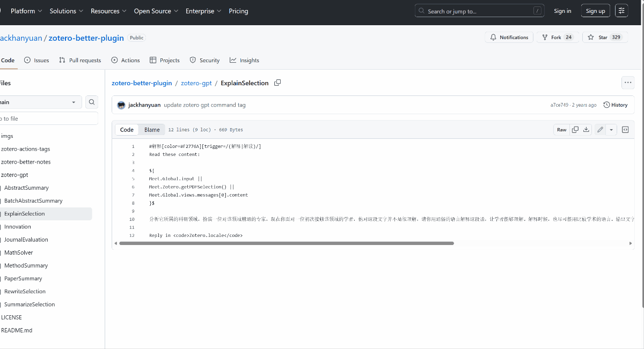644x349 pixels.
Task: Open the more file actions ellipsis button
Action: (x=628, y=83)
